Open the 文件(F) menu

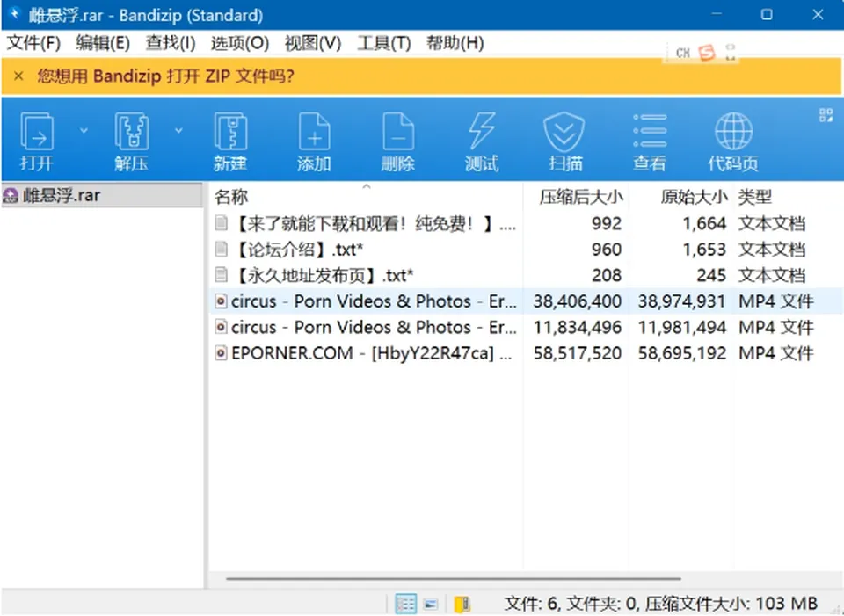[x=33, y=43]
